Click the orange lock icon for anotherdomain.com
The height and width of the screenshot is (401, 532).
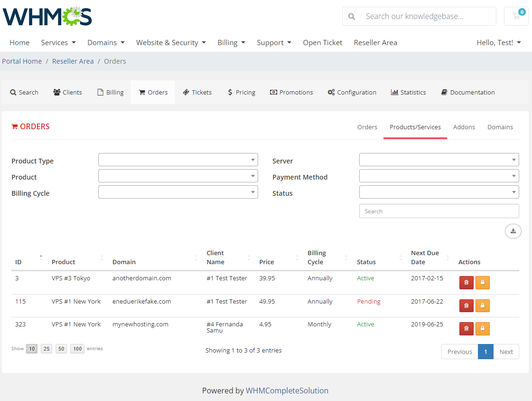483,283
